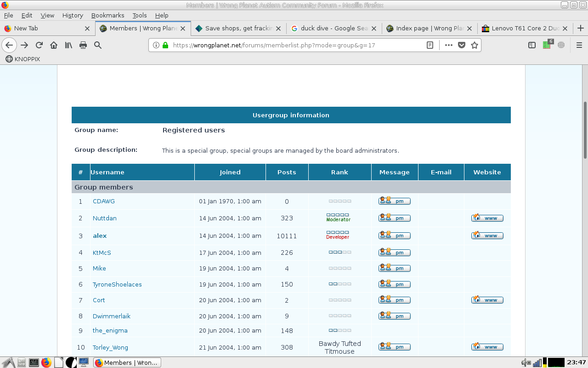Click pm button in Mike's row
The width and height of the screenshot is (588, 368).
point(395,268)
